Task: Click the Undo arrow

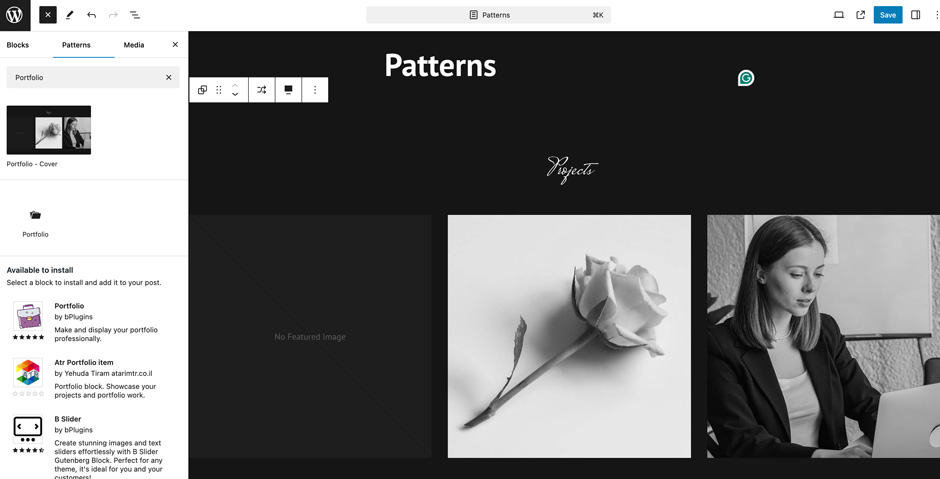Action: 91,15
